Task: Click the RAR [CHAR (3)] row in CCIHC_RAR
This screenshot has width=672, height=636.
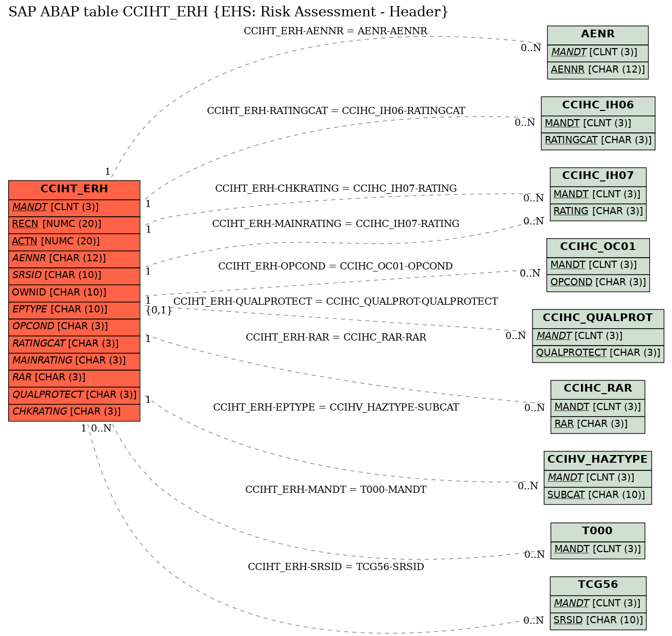Action: point(598,424)
